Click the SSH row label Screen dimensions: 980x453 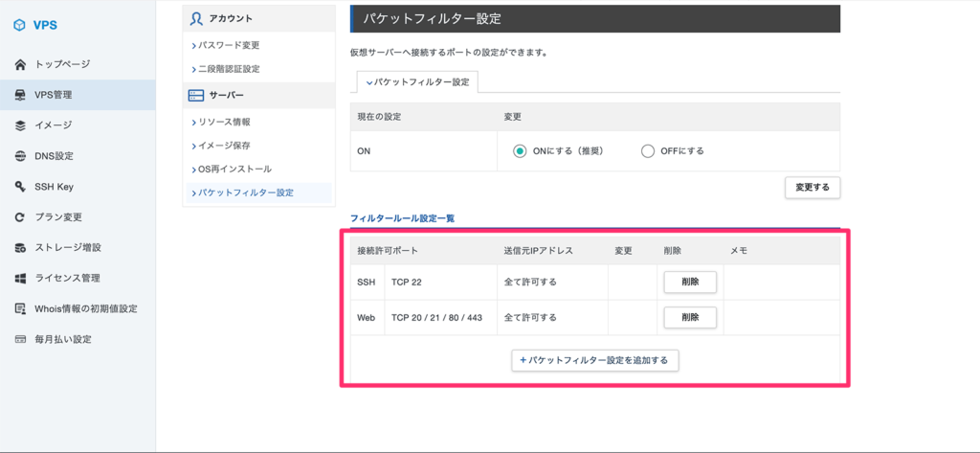tap(367, 283)
